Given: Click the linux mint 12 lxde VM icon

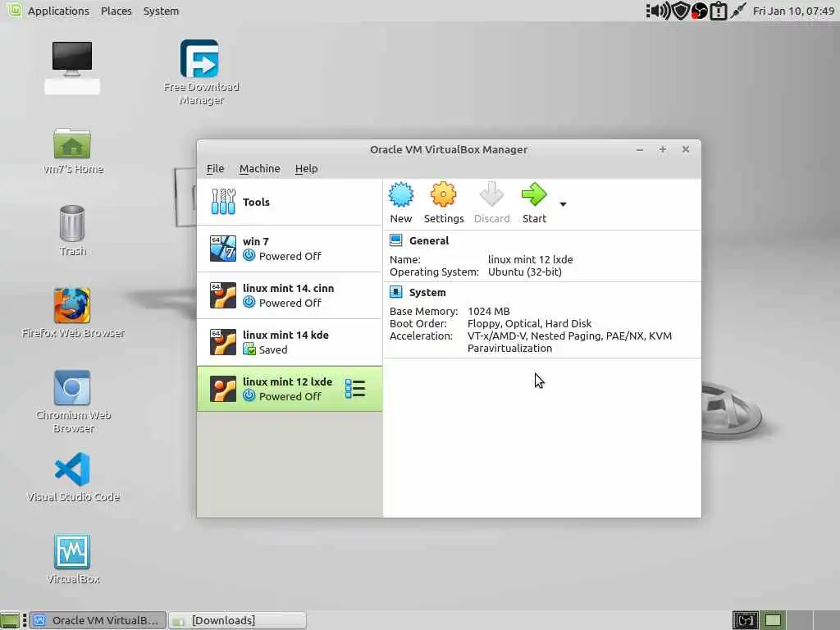Looking at the screenshot, I should (223, 389).
